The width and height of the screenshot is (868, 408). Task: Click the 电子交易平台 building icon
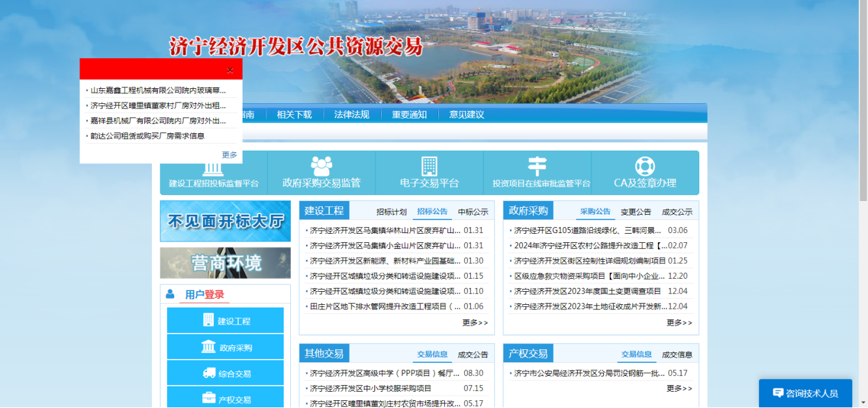point(429,166)
